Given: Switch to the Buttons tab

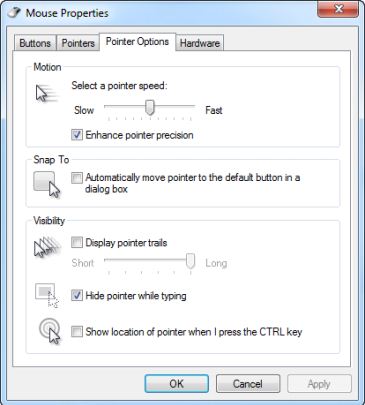Looking at the screenshot, I should pyautogui.click(x=35, y=43).
